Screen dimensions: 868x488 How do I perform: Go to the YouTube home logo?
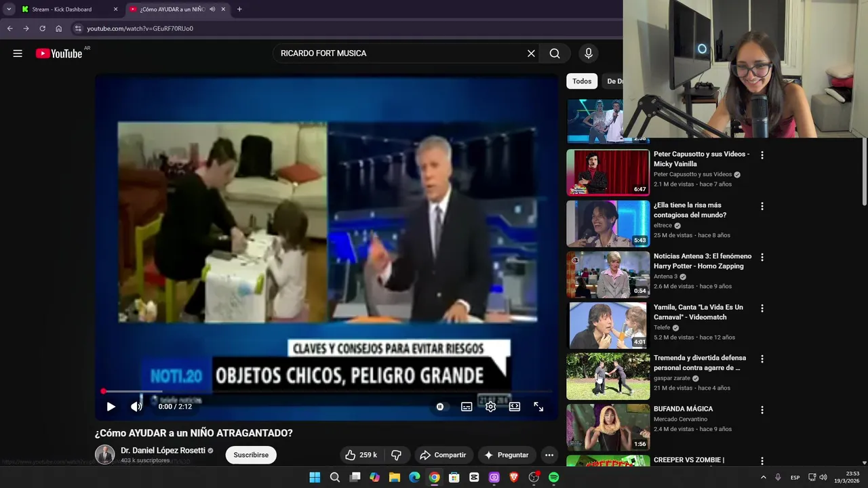59,54
